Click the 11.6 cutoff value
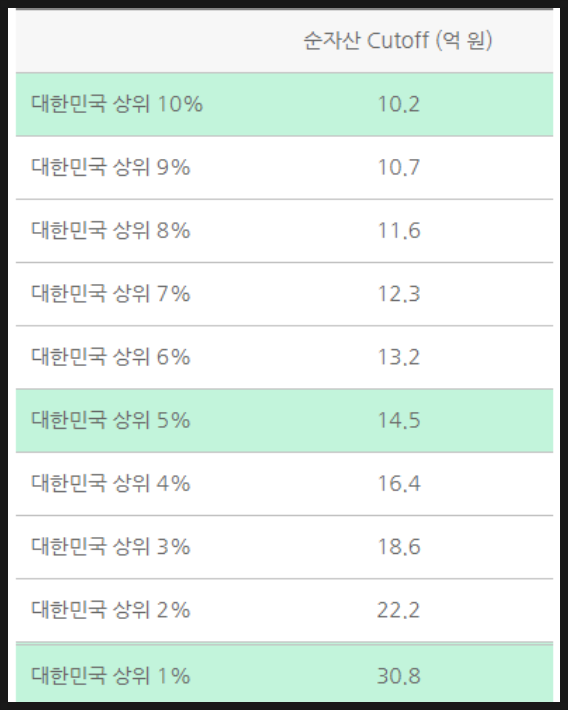 coord(399,230)
